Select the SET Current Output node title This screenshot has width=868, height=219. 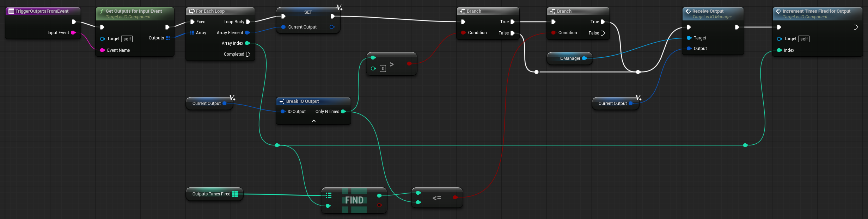tap(308, 12)
